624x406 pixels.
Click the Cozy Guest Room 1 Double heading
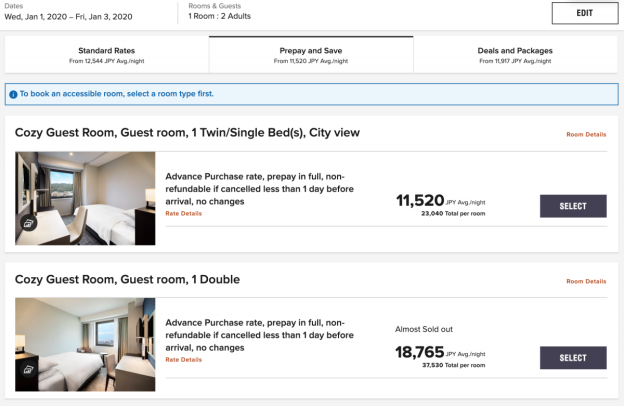(127, 279)
